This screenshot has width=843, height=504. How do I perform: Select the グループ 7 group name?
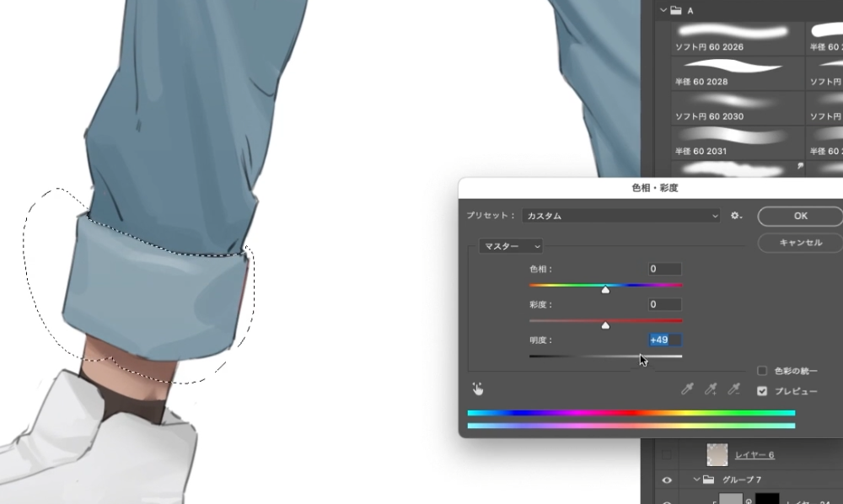point(741,480)
